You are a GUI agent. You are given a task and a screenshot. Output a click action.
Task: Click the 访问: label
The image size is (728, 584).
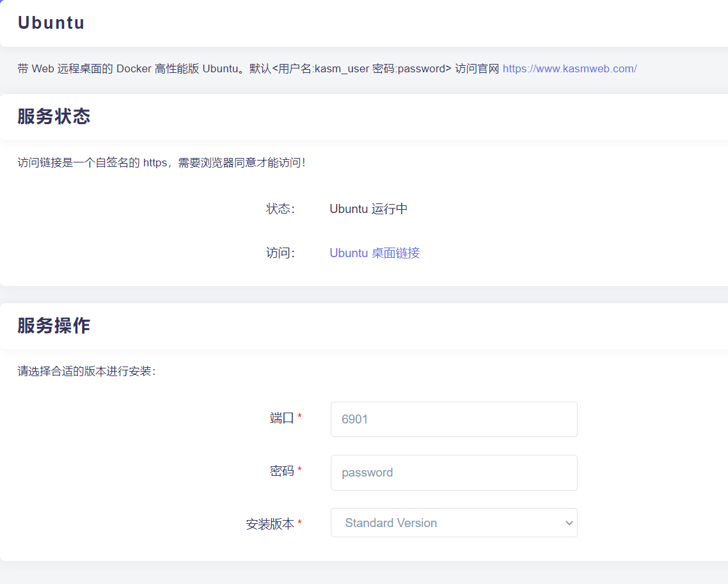tap(280, 253)
